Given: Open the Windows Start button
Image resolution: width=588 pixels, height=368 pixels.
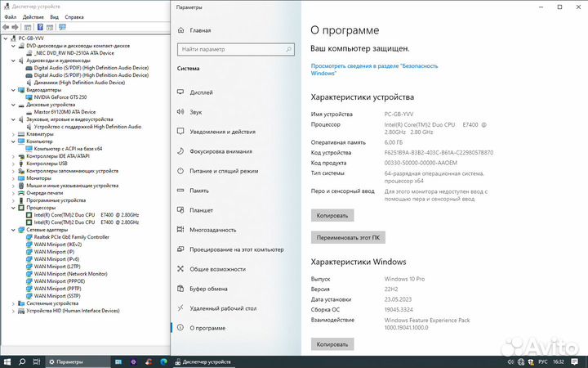Looking at the screenshot, I should tap(7, 361).
